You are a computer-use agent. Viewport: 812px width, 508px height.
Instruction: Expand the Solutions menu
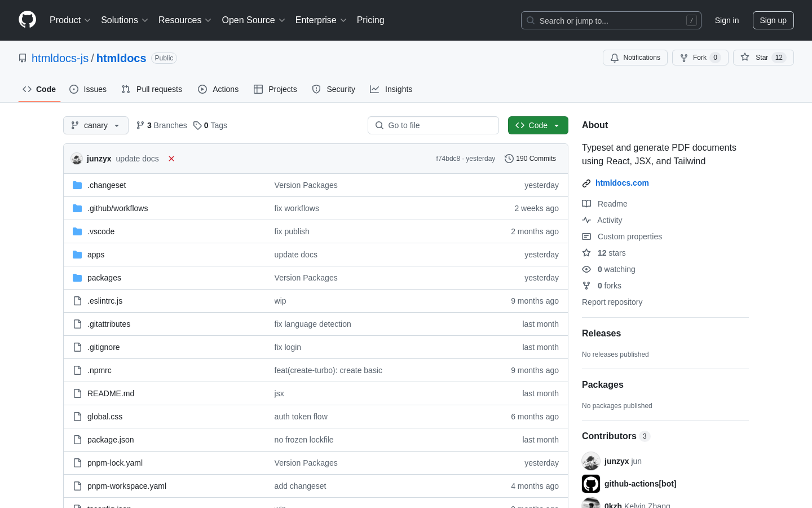coord(125,20)
